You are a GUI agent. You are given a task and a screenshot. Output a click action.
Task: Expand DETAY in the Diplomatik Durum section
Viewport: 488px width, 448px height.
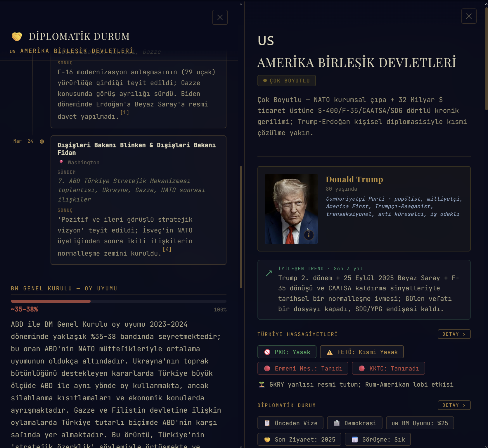click(x=454, y=405)
